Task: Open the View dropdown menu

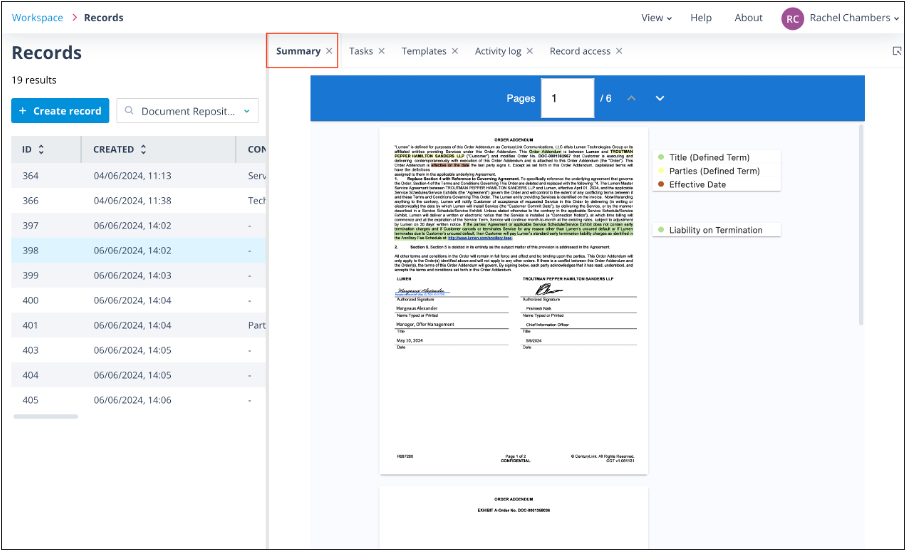Action: point(656,18)
